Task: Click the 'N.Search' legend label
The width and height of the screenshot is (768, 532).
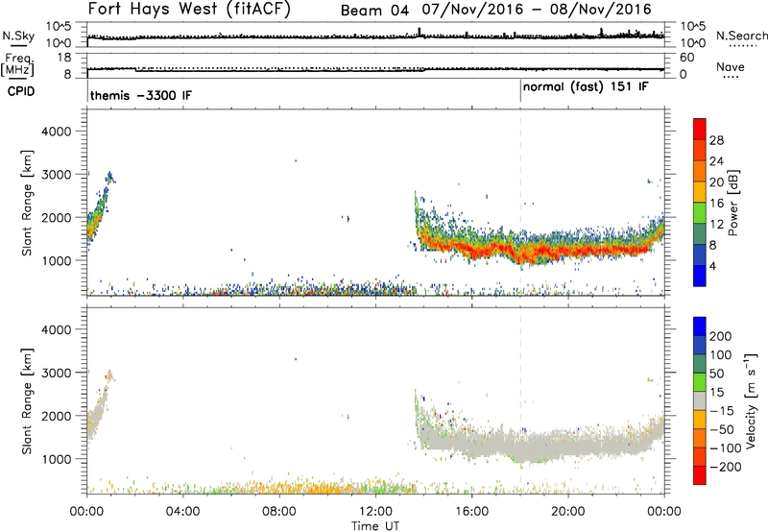Action: point(742,36)
